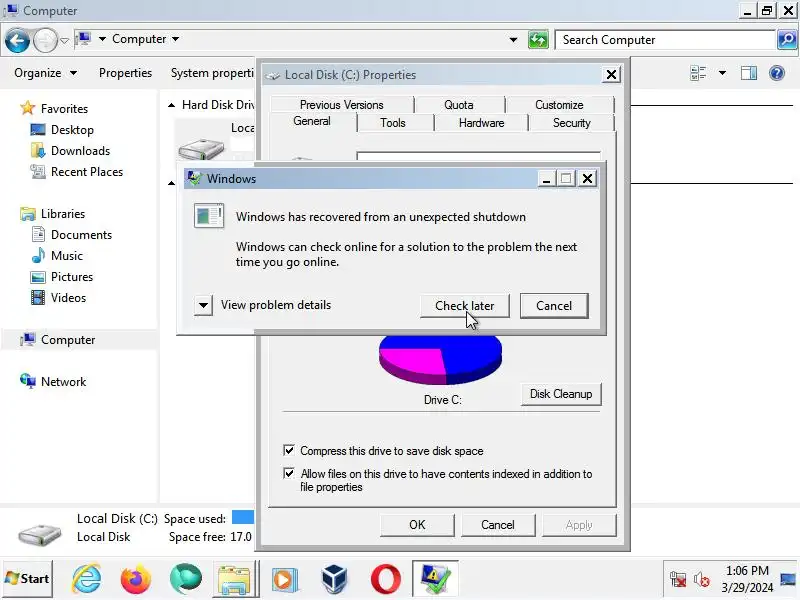Click the blue Space used bar

pos(243,517)
